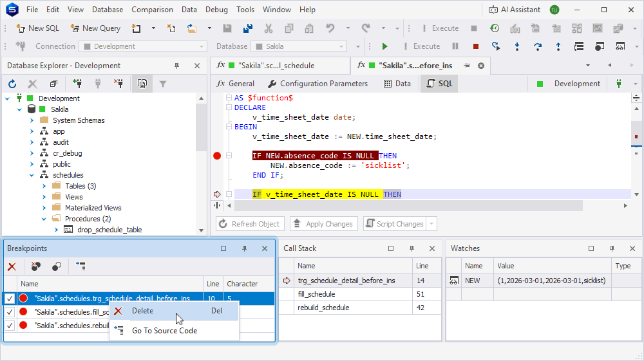644x361 pixels.
Task: Toggle checkbox for rebuild_schedule breakpoint
Action: click(10, 326)
